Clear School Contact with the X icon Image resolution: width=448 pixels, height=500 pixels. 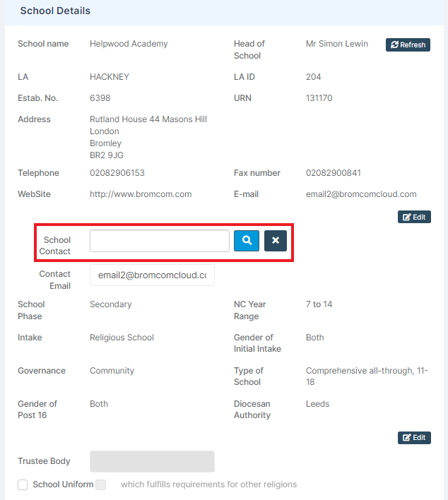(x=276, y=240)
